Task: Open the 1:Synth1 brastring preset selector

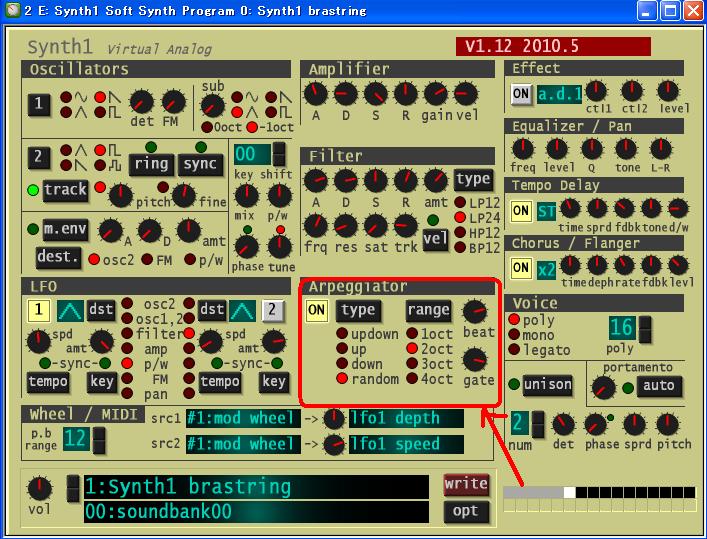Action: point(256,487)
